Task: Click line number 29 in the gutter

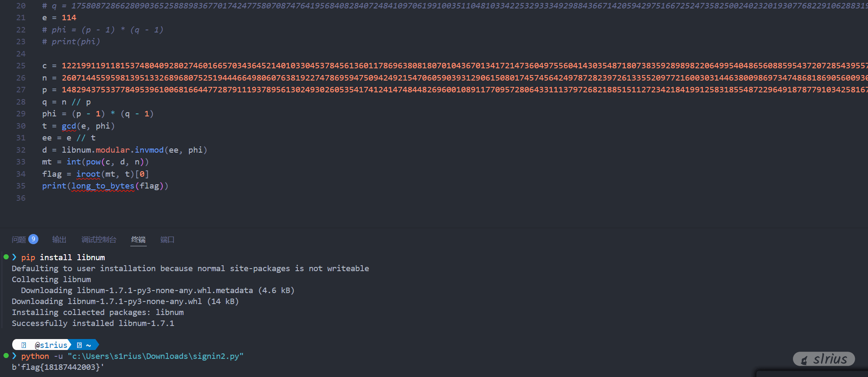Action: coord(21,114)
